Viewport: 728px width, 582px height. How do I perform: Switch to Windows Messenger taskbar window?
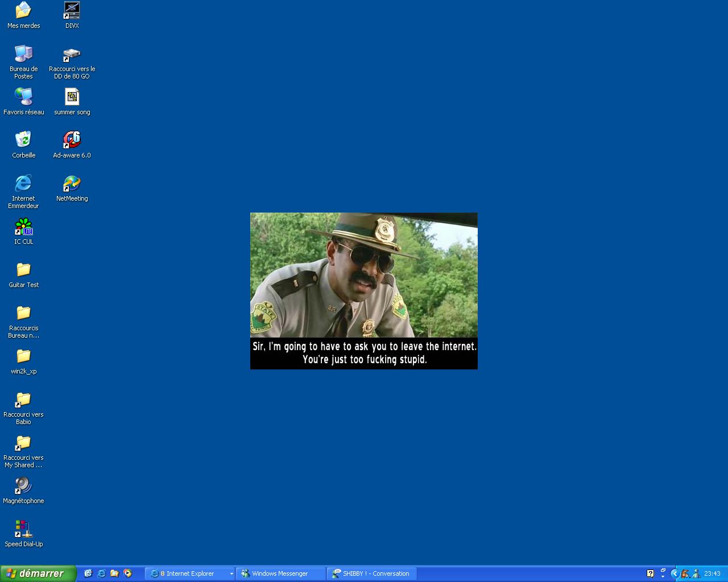[x=280, y=574]
